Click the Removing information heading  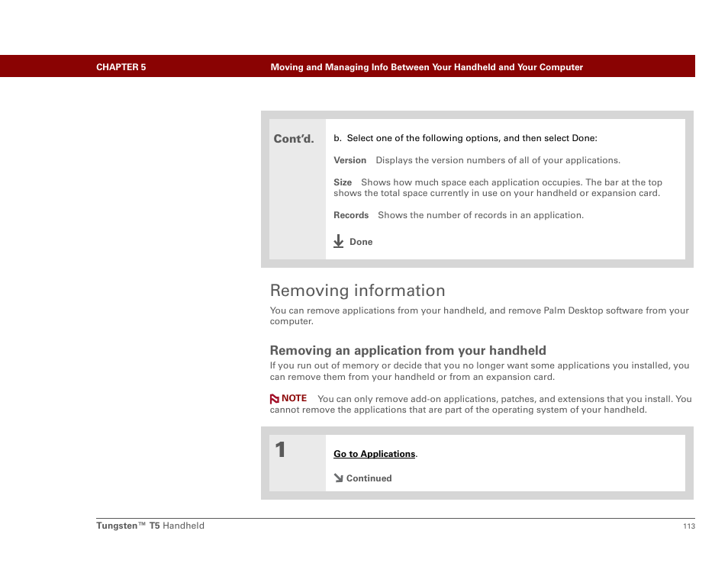tap(357, 291)
